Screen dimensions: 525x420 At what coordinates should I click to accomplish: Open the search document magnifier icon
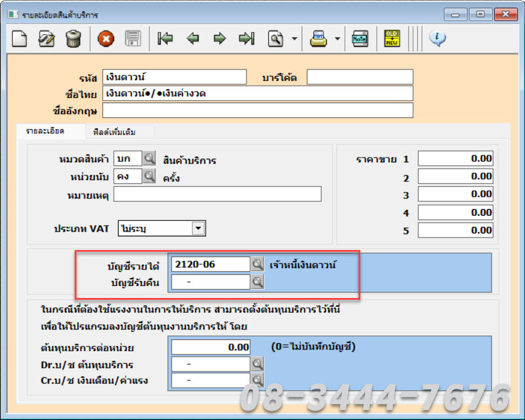pyautogui.click(x=276, y=39)
